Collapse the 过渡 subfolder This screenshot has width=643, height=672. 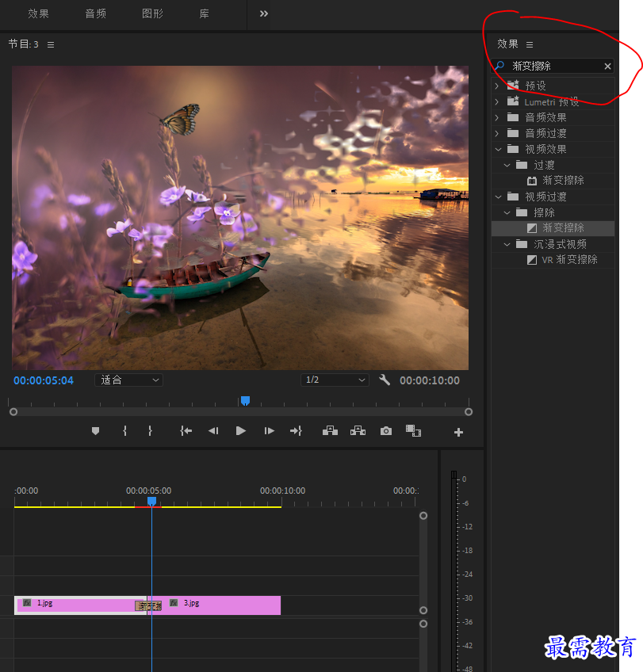click(x=507, y=166)
